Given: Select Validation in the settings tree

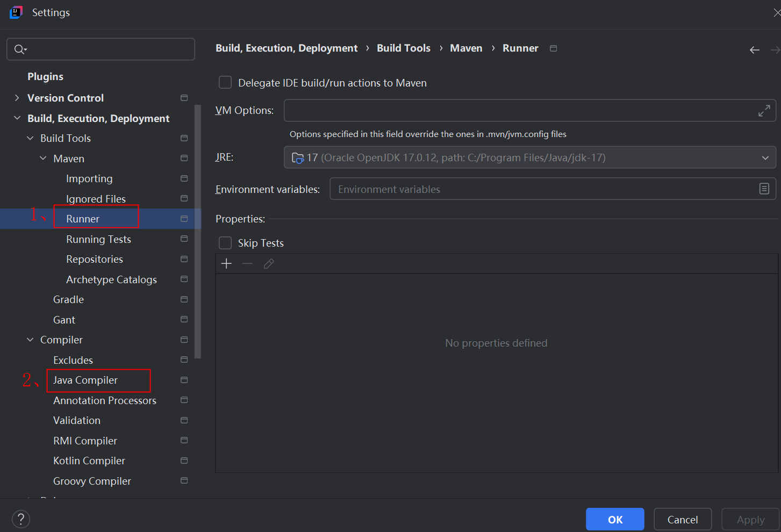Looking at the screenshot, I should (x=77, y=420).
